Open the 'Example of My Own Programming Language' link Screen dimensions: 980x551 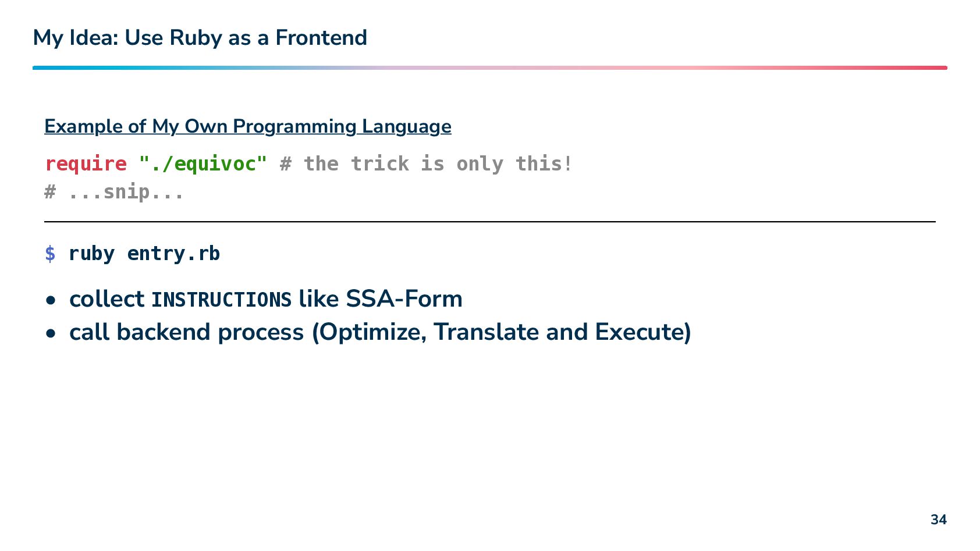248,127
